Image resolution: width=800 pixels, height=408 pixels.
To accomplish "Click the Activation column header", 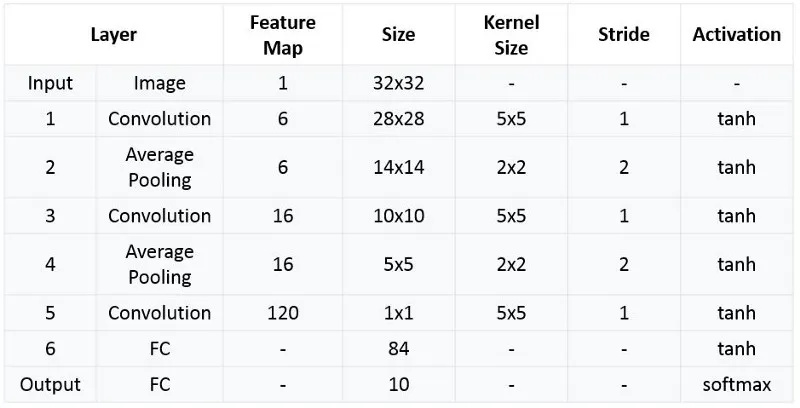I will click(x=736, y=35).
